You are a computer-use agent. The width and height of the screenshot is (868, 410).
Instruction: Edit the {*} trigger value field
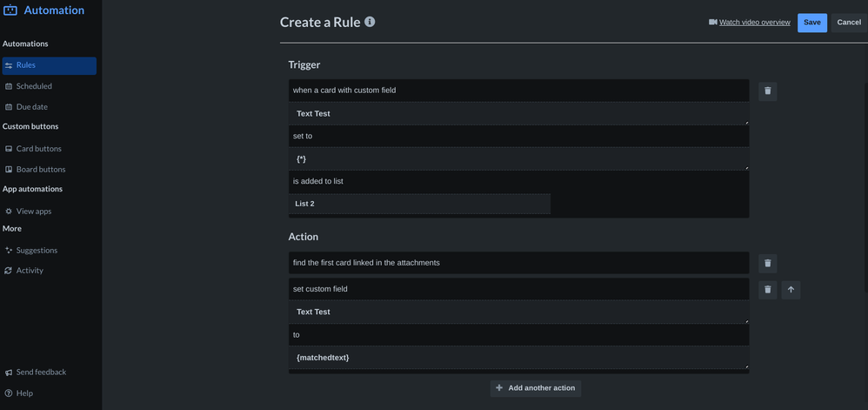tap(518, 159)
